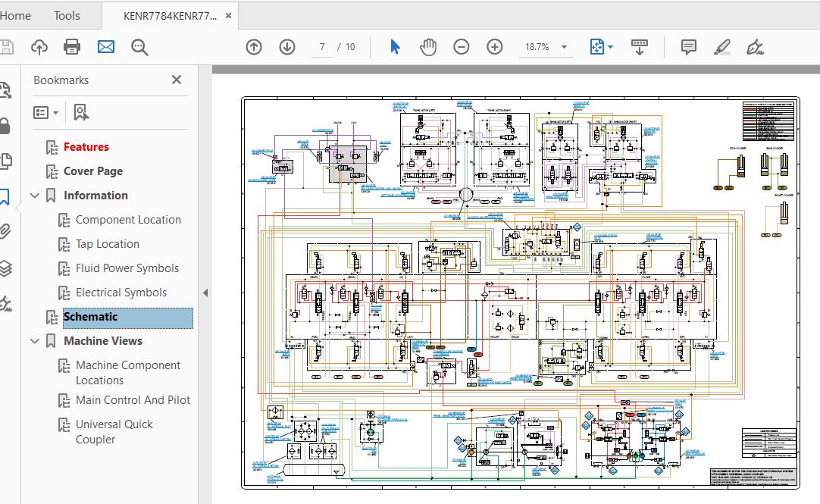
Task: Go to previous page with up arrow
Action: coord(254,47)
